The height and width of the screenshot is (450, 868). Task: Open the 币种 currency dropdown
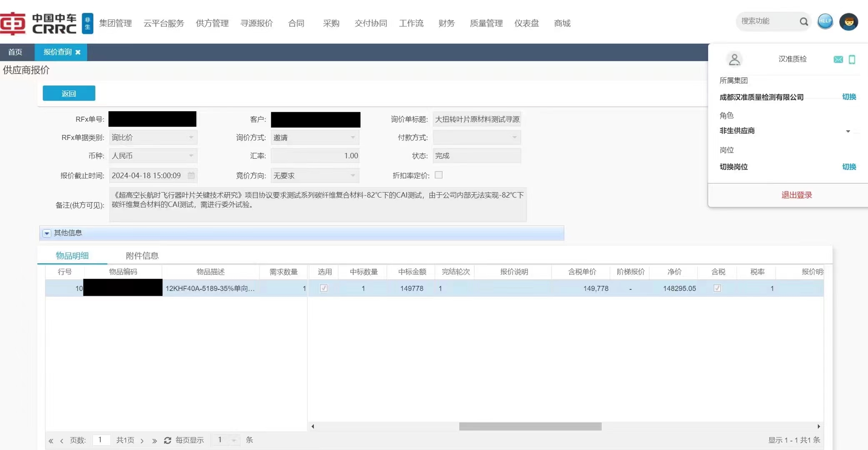pos(191,156)
